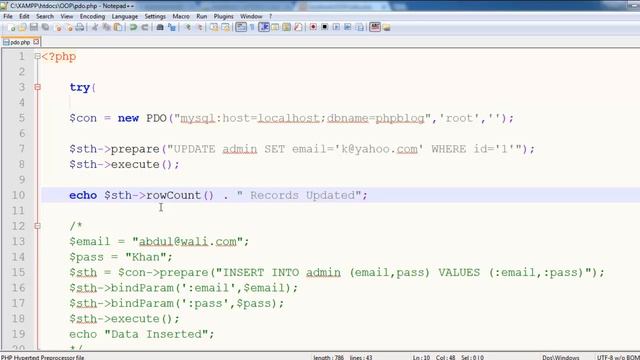Click 'Data Inserted' text on line 19

coord(157,334)
